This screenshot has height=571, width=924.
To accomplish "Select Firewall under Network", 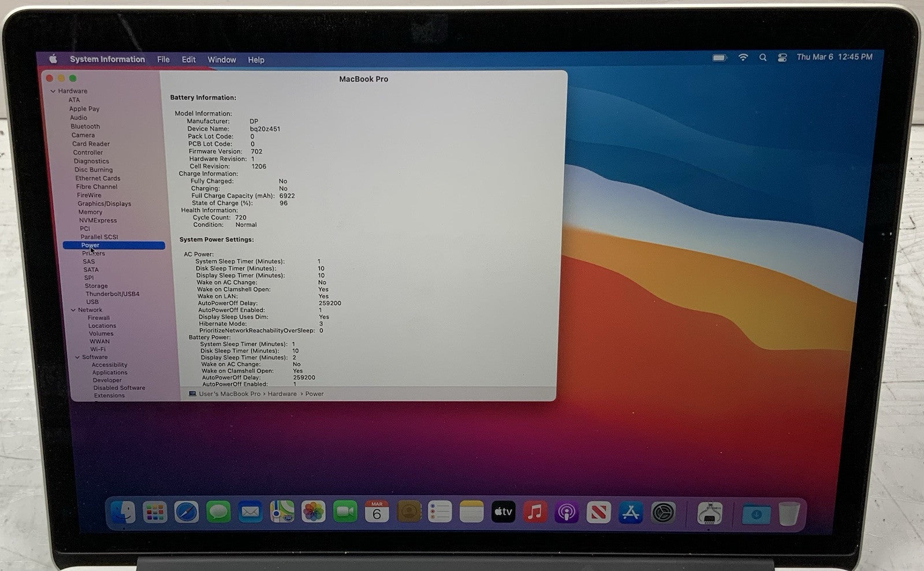I will tap(99, 318).
